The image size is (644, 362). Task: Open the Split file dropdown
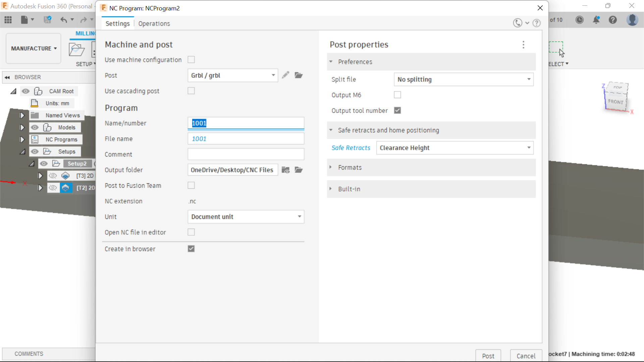tap(463, 79)
